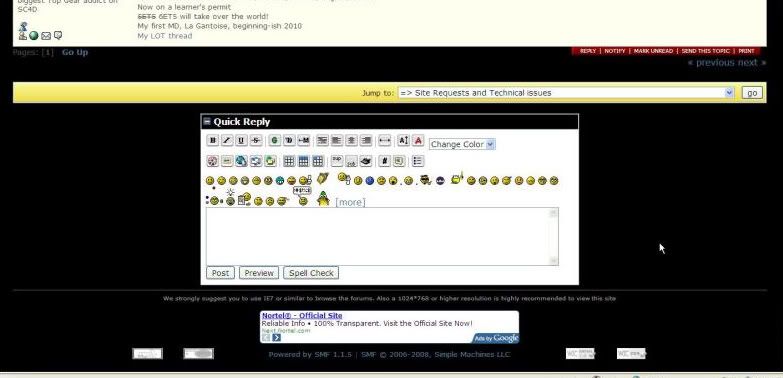This screenshot has height=378, width=783.
Task: Toggle italic text formatting button
Action: (227, 140)
